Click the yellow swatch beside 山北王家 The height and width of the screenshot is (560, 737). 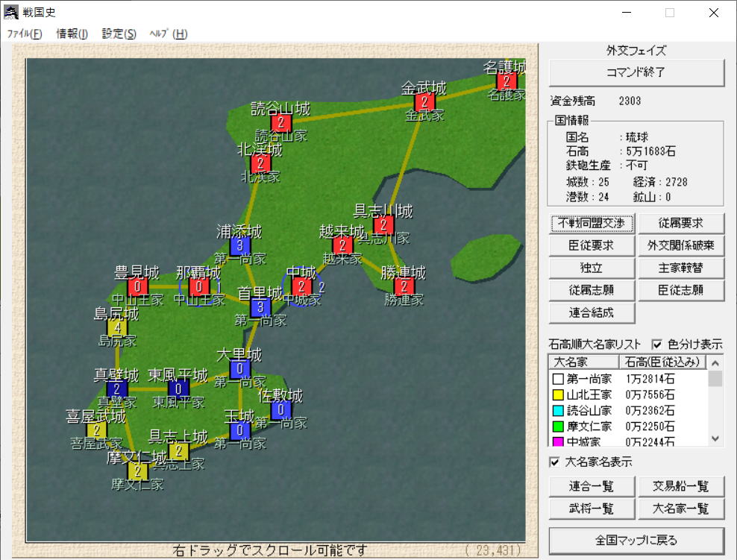coord(558,394)
